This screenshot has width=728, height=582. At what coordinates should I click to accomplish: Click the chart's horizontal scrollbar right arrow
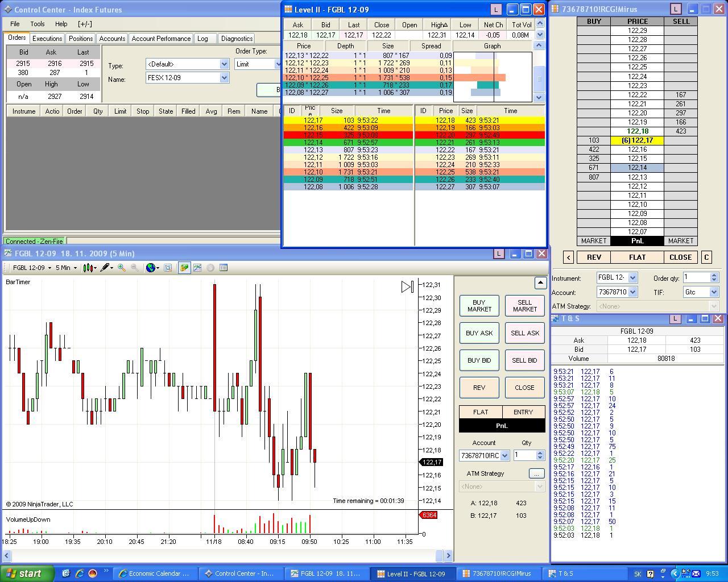coord(448,555)
